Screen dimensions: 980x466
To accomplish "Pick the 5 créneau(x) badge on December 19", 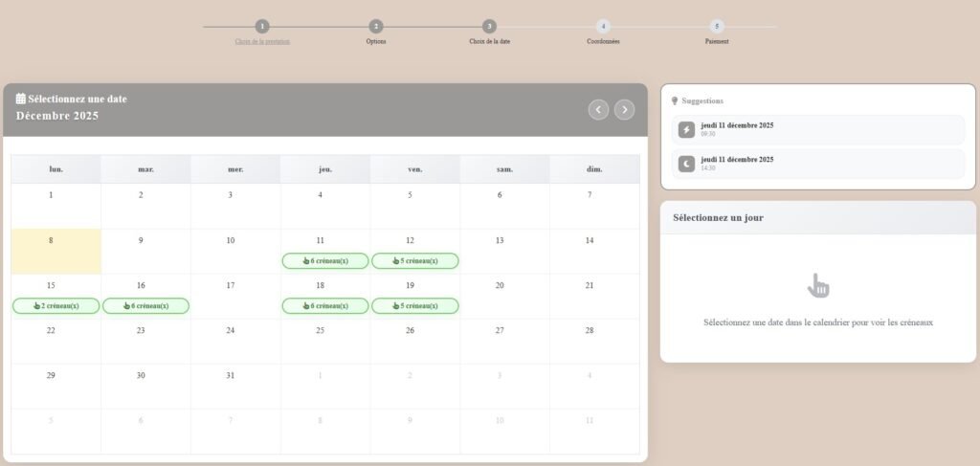I will (414, 306).
